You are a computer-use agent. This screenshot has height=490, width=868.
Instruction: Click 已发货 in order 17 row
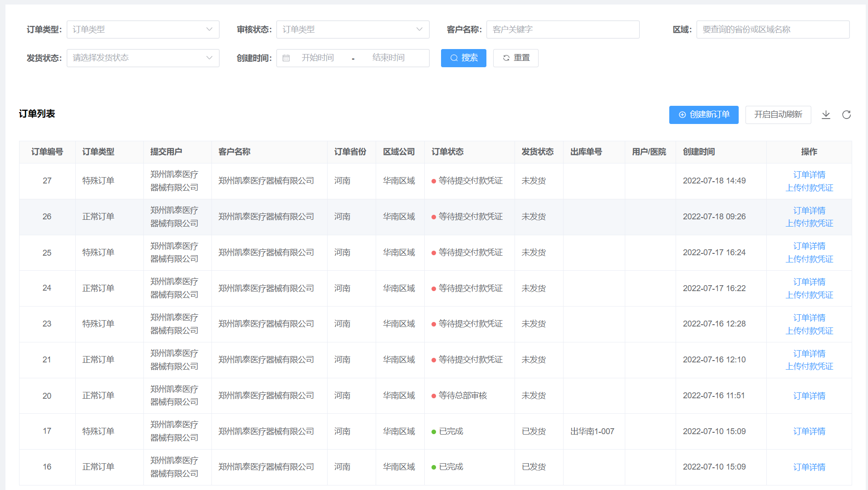[534, 431]
